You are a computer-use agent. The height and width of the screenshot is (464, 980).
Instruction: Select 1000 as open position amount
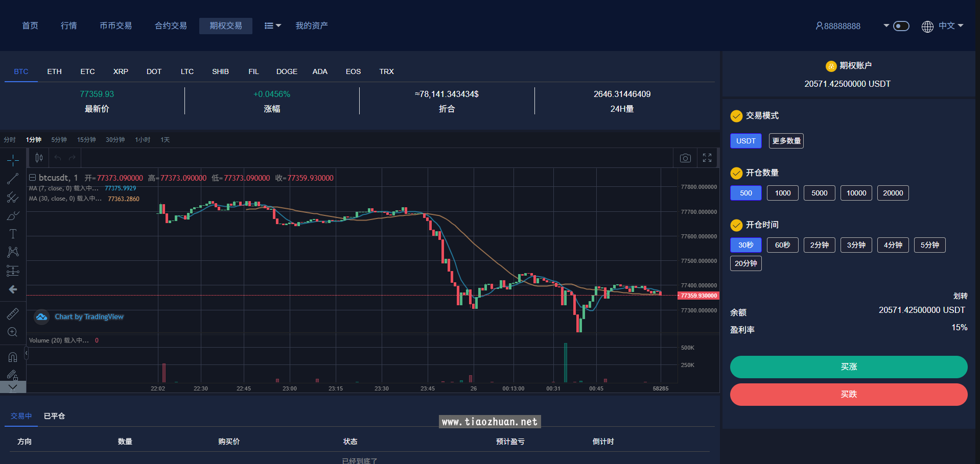782,193
